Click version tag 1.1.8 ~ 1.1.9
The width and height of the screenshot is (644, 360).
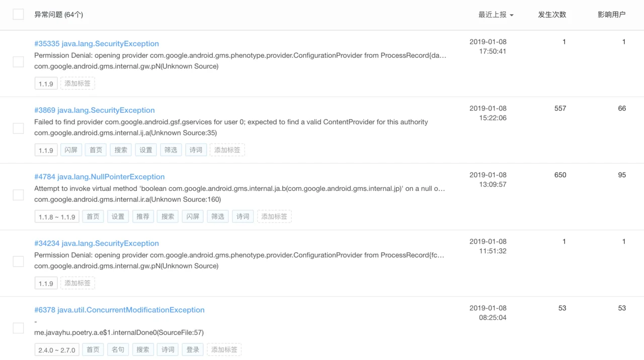57,217
